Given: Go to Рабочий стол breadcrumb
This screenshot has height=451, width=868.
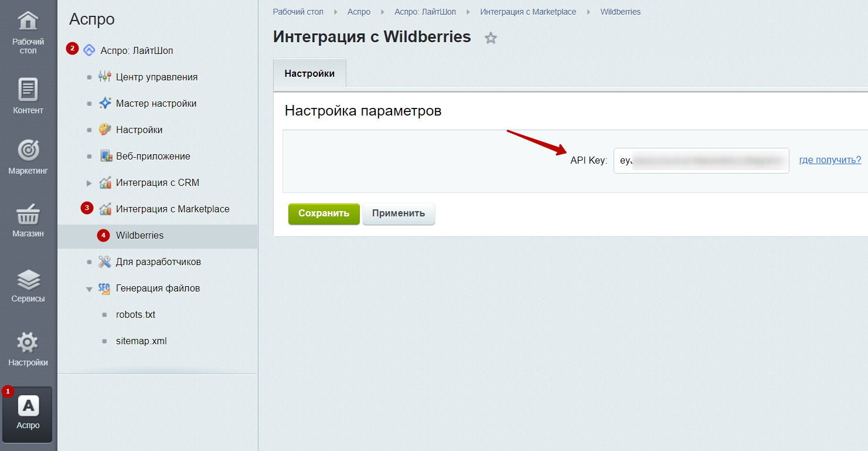Looking at the screenshot, I should (x=298, y=12).
